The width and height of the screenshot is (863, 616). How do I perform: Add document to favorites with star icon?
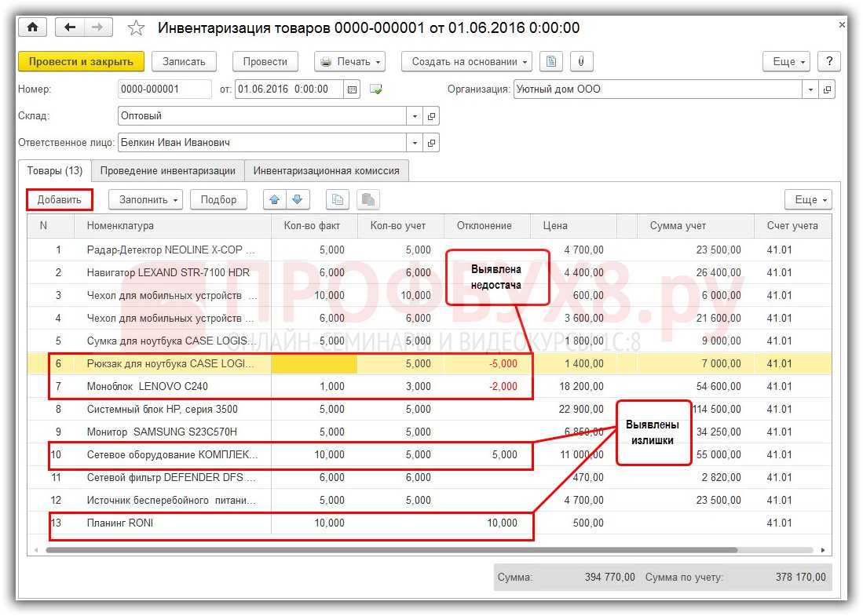136,28
